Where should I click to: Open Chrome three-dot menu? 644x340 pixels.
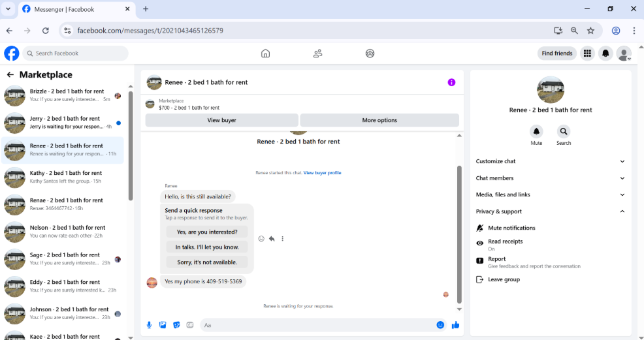pyautogui.click(x=634, y=31)
